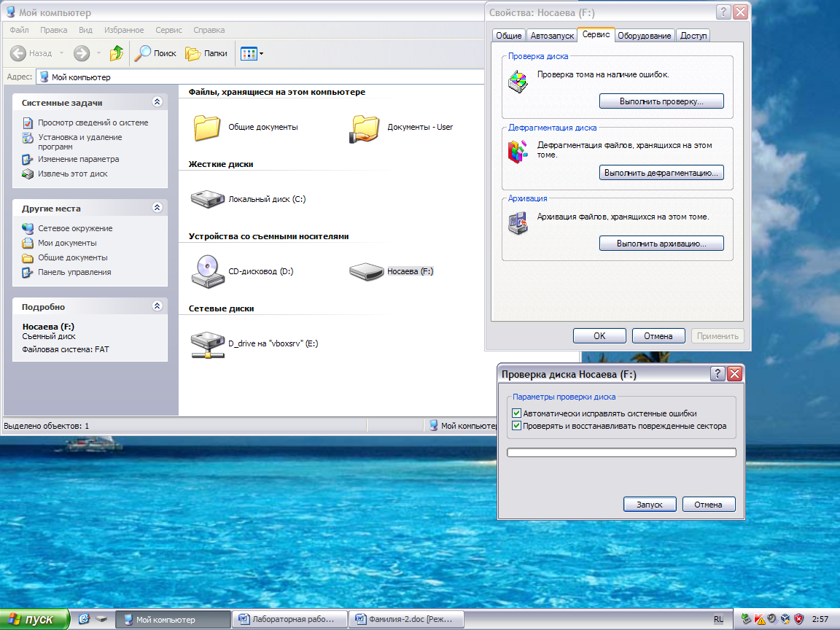Image resolution: width=840 pixels, height=630 pixels.
Task: Open the Избранное menu
Action: 124,30
